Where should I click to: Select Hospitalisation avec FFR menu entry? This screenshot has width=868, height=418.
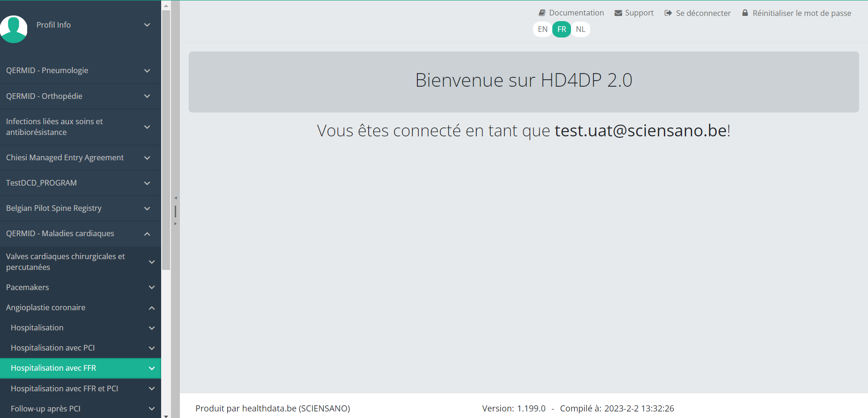(x=53, y=368)
